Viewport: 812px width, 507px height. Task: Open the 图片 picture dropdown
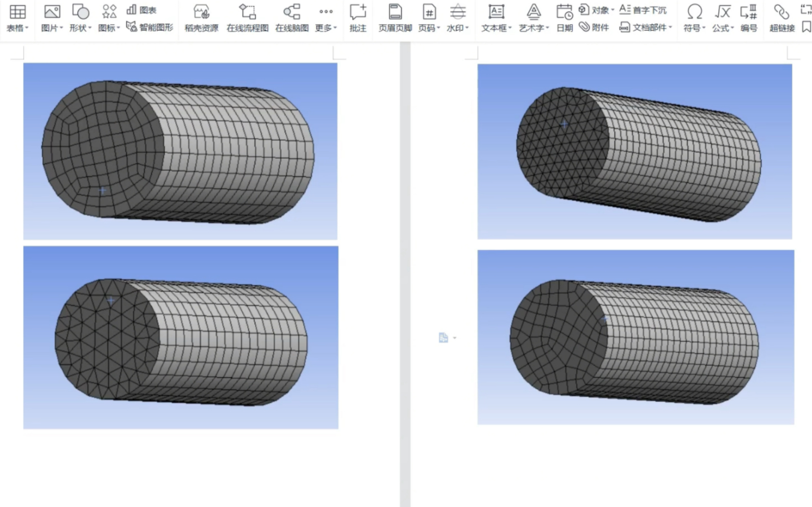click(x=52, y=28)
